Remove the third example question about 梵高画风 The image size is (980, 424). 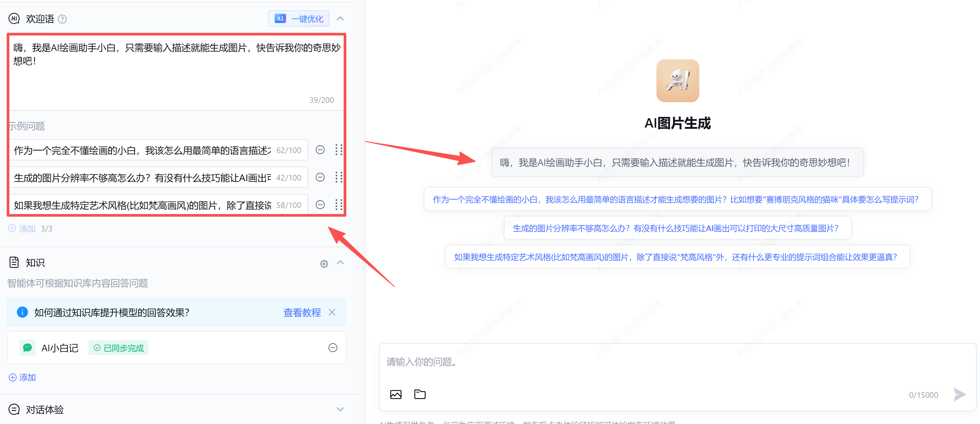pos(320,205)
